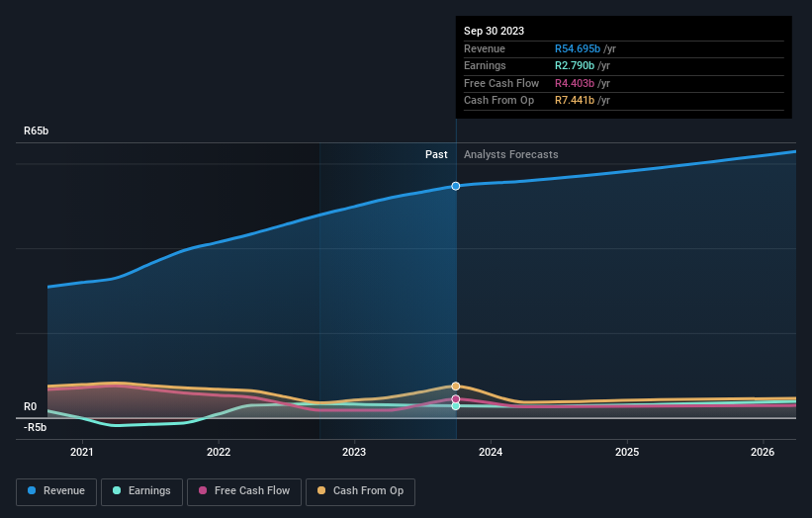Click the 2023 x-axis label
Screen dimensions: 812x518
[x=354, y=452]
